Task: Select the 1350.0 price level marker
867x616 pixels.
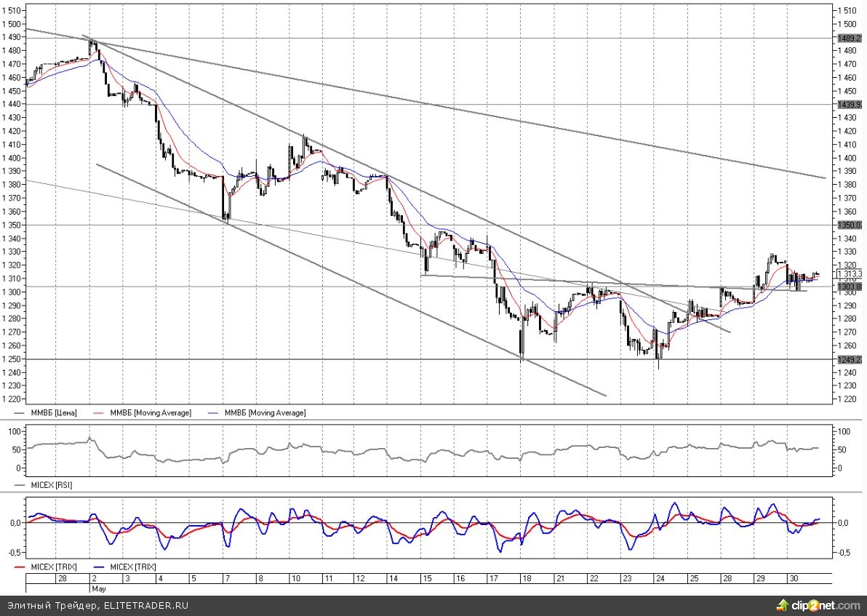Action: pos(849,225)
